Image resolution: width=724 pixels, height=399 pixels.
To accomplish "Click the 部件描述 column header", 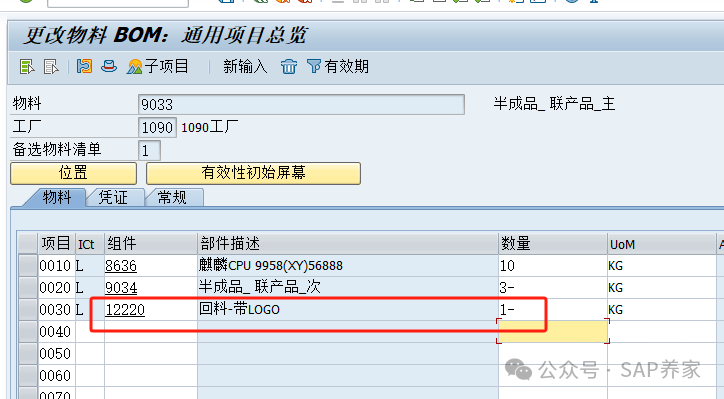I will pos(348,243).
